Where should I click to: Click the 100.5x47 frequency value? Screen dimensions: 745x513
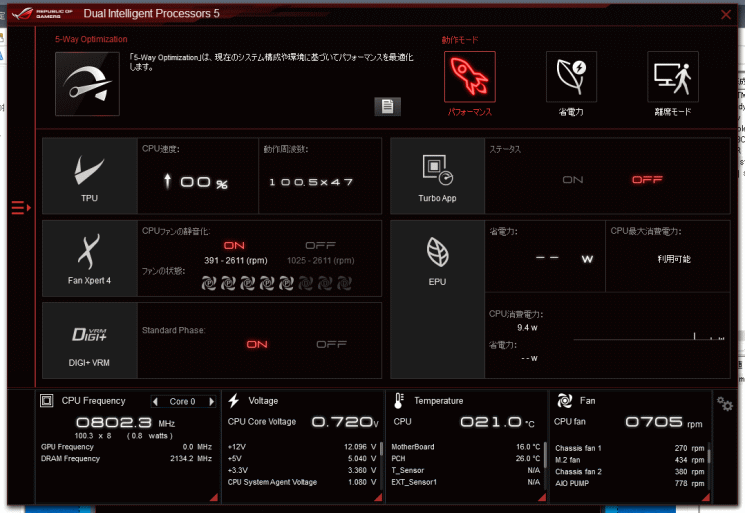pos(311,182)
